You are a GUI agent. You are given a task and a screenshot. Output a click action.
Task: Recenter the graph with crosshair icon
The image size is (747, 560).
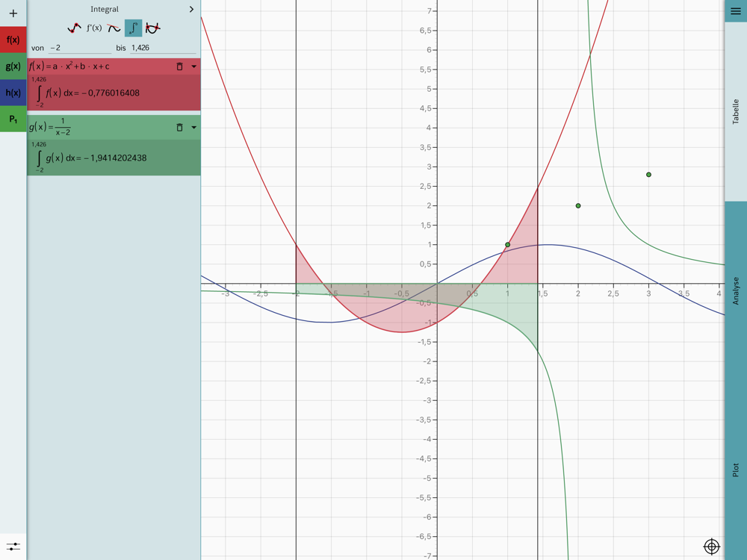point(712,547)
